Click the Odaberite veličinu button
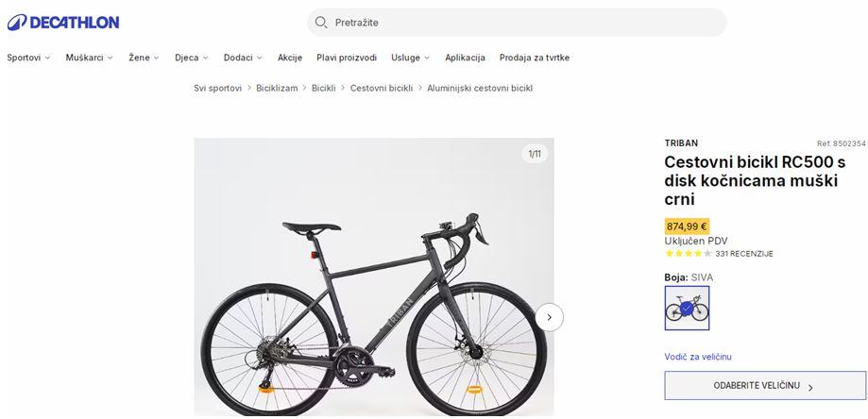The width and height of the screenshot is (868, 419). (764, 386)
